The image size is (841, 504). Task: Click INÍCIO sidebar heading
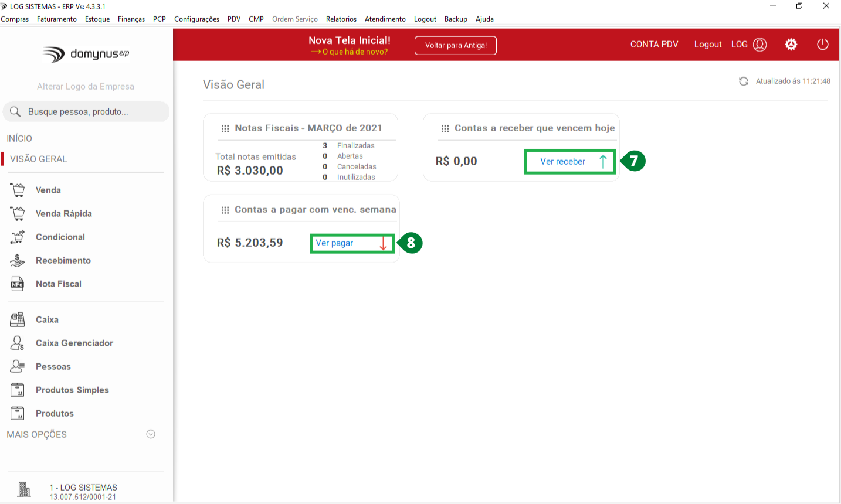point(19,138)
